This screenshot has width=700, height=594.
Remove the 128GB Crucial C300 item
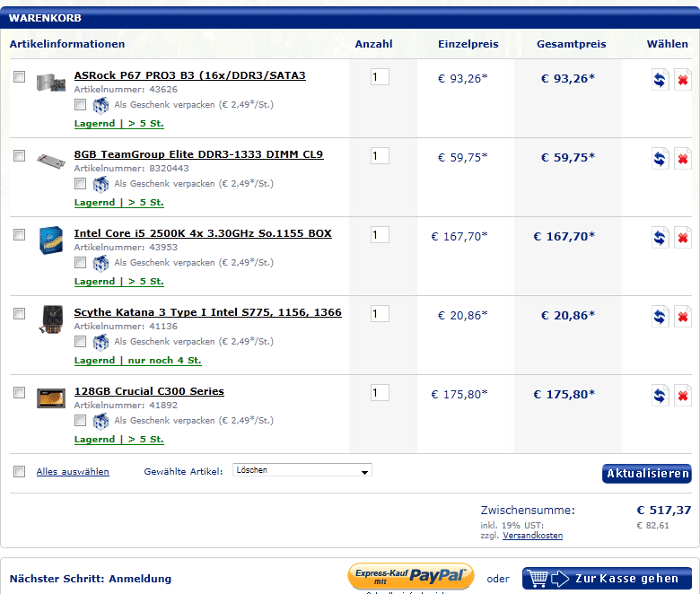click(683, 396)
